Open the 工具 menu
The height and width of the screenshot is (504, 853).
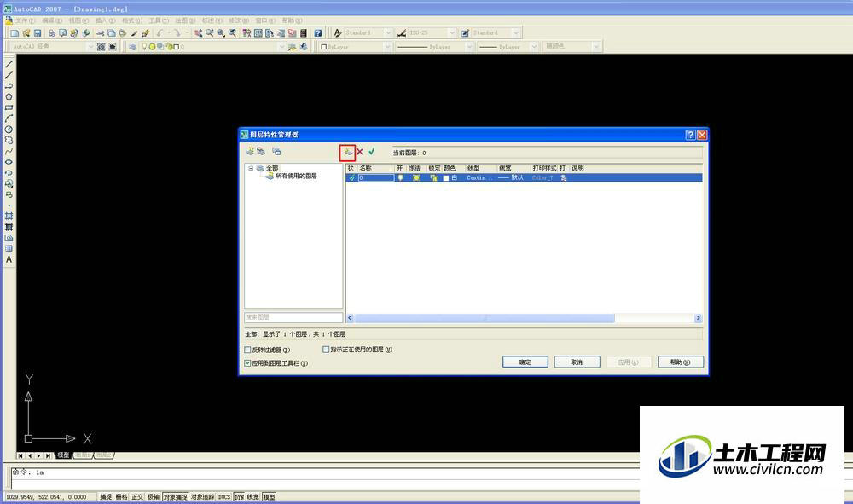tap(159, 20)
